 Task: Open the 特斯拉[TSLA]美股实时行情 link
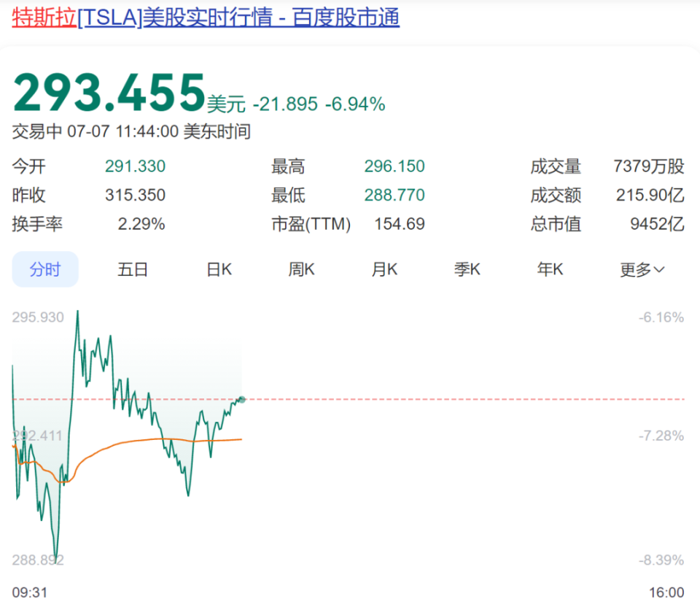[x=206, y=18]
